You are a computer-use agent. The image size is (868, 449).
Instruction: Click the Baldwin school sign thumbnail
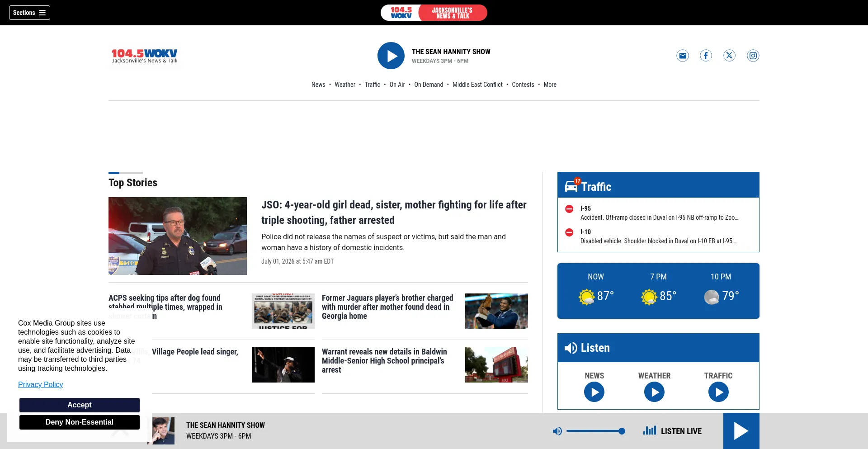tap(496, 365)
